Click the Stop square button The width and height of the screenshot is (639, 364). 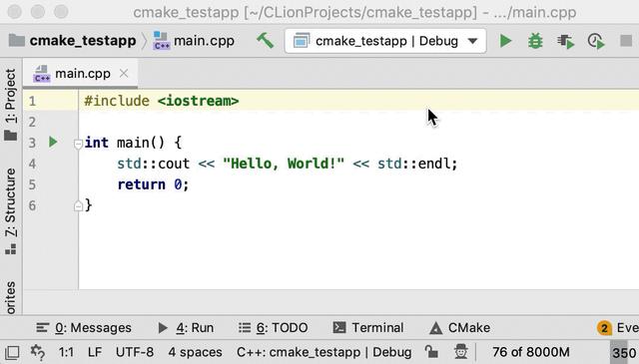click(x=626, y=41)
